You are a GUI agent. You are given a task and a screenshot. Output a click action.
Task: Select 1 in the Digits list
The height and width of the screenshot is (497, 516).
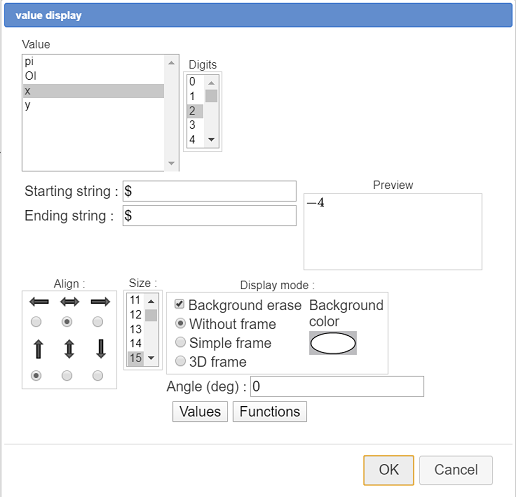pyautogui.click(x=195, y=96)
